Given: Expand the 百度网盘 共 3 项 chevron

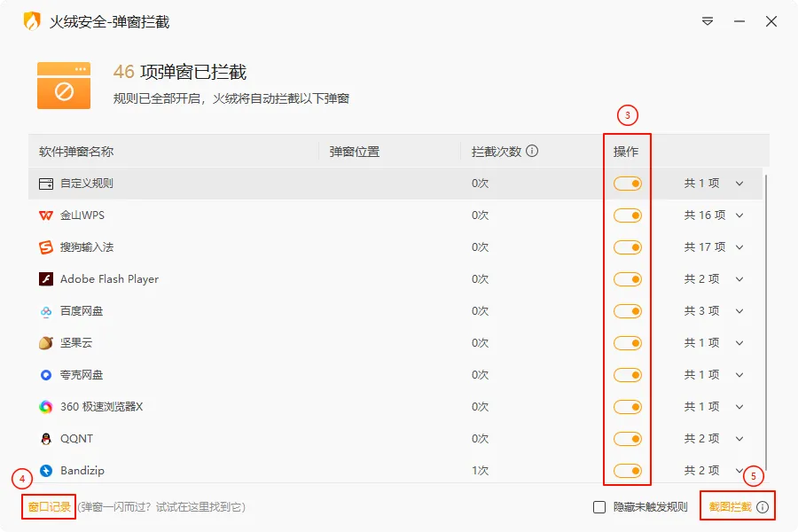Looking at the screenshot, I should 739,311.
